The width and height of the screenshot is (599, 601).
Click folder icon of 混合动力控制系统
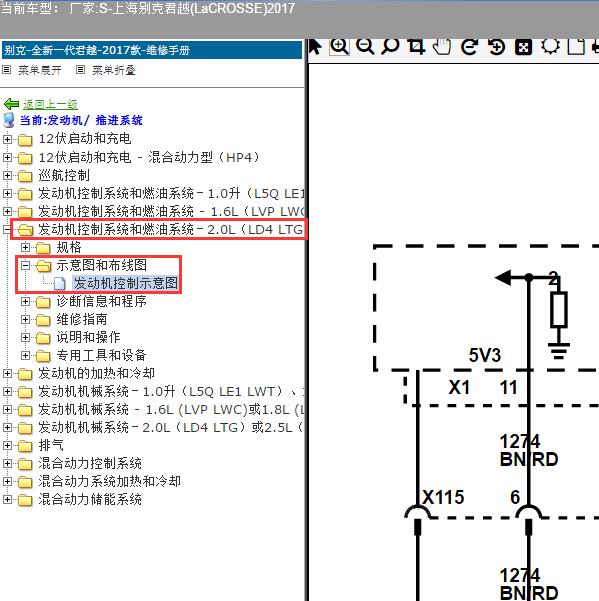(25, 464)
